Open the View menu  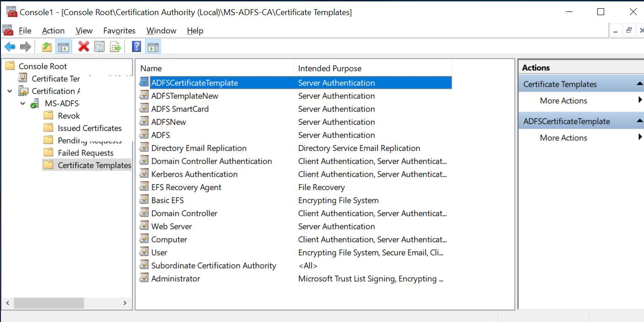point(84,31)
